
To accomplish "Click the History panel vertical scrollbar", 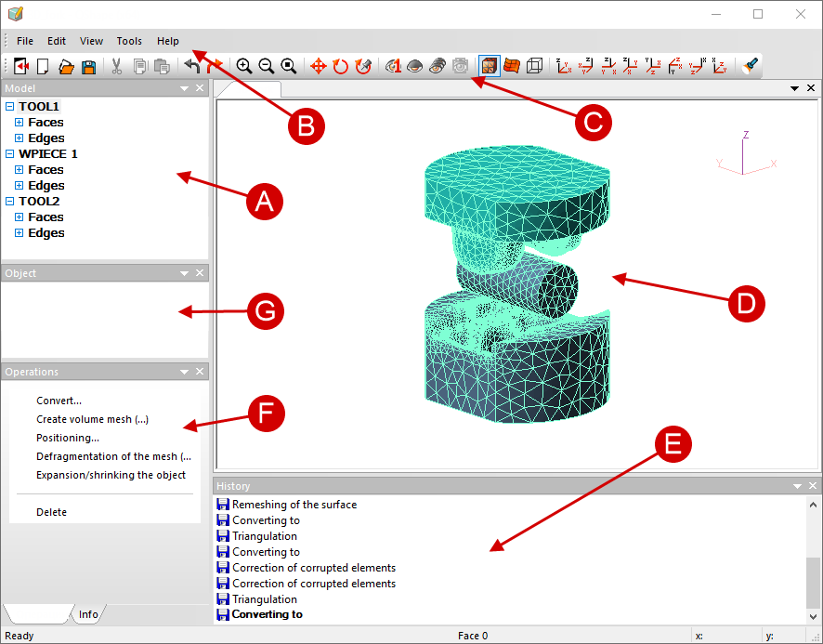I will [814, 581].
